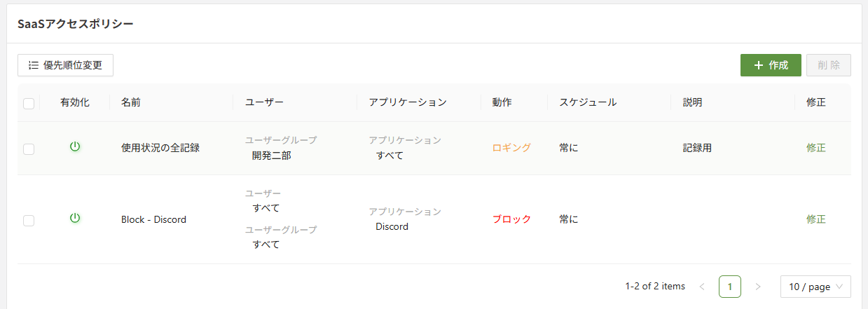Click the スケジュール column header

(588, 102)
